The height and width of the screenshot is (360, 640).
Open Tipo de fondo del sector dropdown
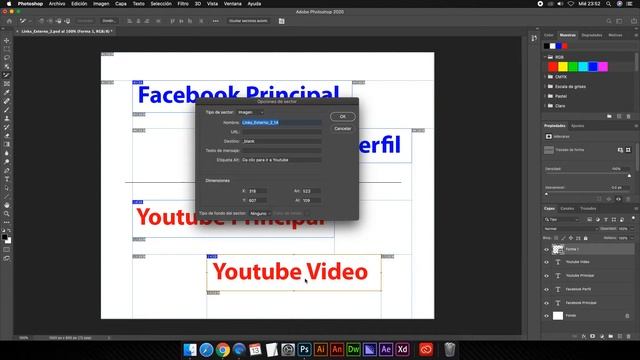[260, 213]
